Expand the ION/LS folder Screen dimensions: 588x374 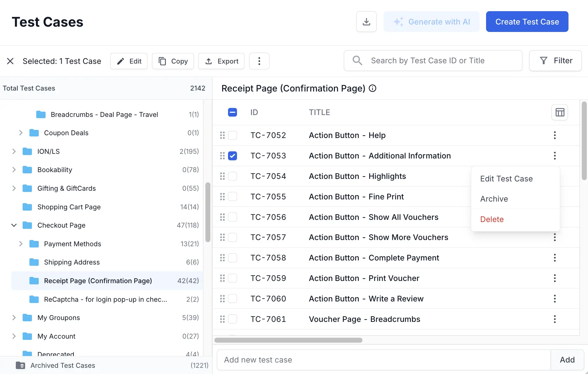click(x=14, y=151)
